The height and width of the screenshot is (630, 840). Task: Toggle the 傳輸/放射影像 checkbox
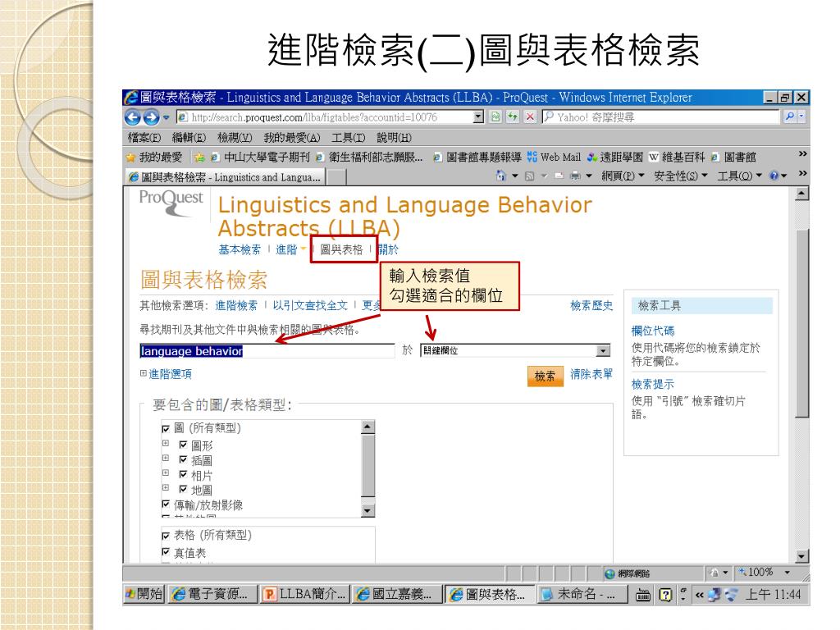point(166,504)
